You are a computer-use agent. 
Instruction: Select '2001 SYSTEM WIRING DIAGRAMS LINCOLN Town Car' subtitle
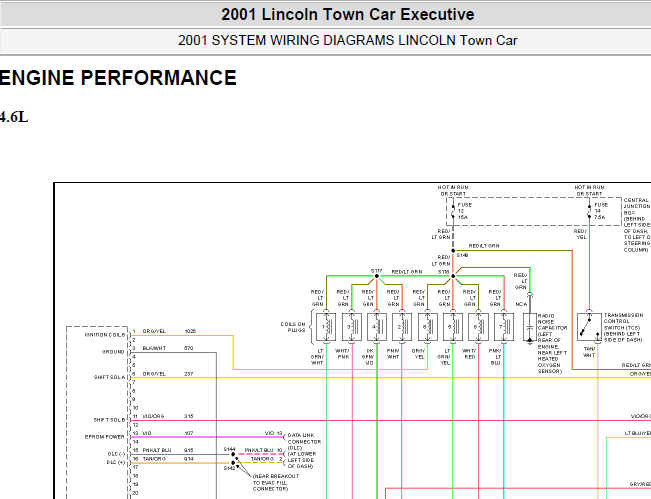(x=348, y=41)
